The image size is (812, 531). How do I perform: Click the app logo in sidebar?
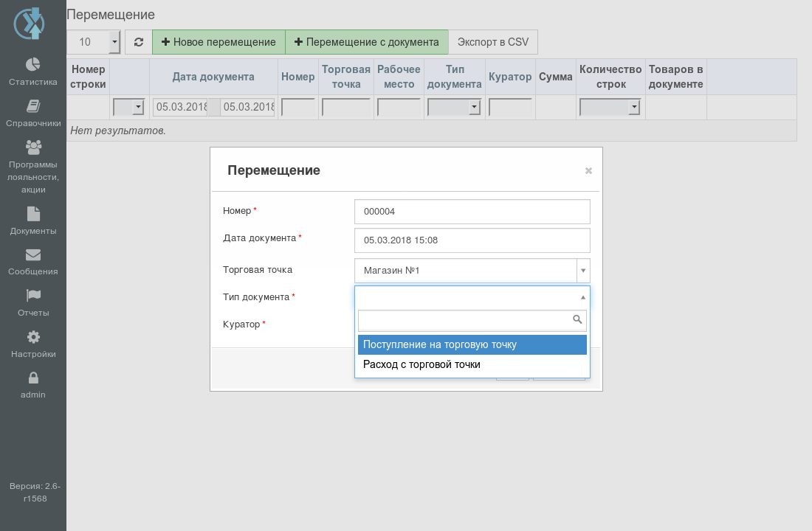29,24
